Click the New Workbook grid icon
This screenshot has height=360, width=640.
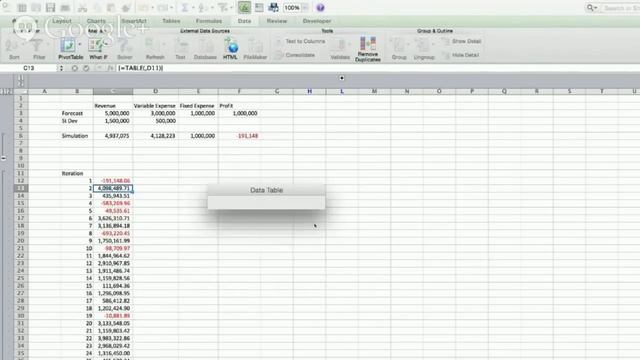[22, 8]
